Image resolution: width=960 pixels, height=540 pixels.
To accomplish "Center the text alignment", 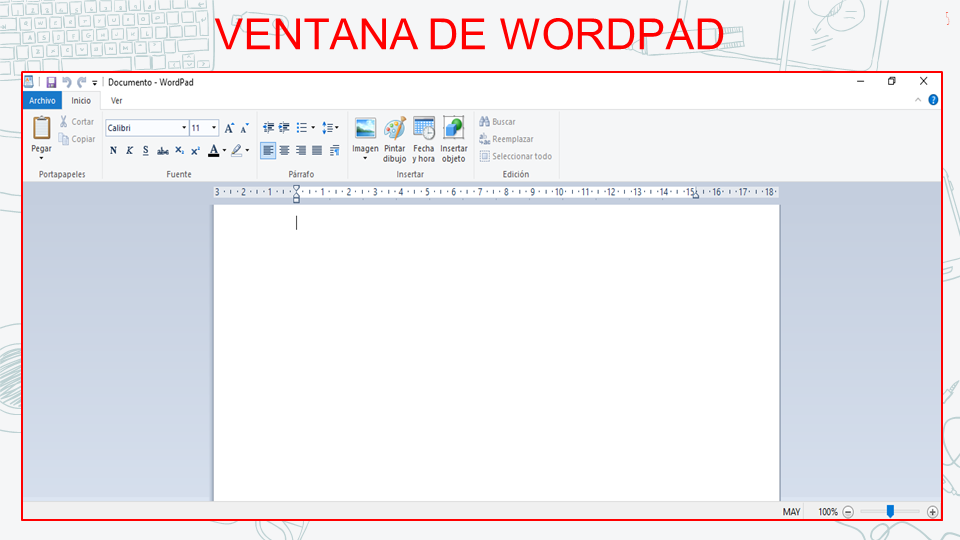I will point(285,151).
